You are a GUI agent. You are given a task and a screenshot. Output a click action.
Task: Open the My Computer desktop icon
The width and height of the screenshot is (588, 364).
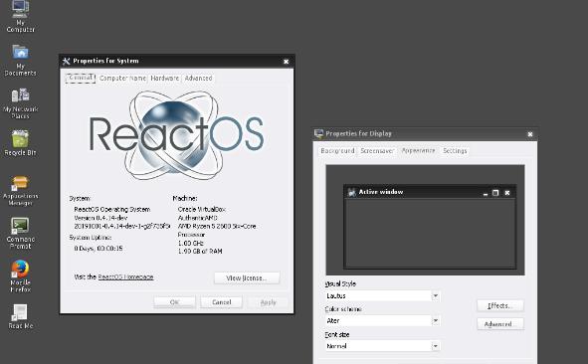20,17
